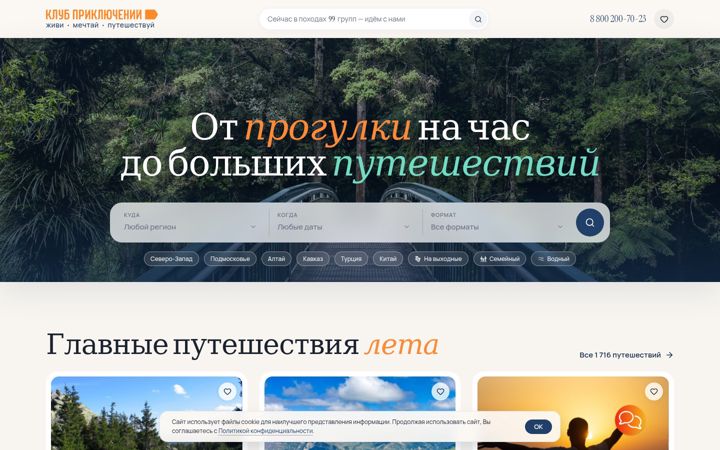Expand the Формат dropdown
This screenshot has width=720, height=450.
pos(497,222)
